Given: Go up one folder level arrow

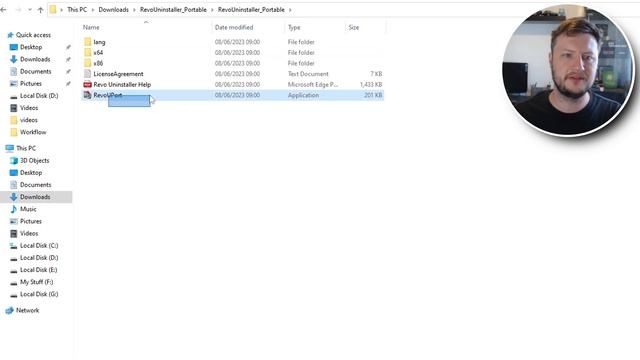Looking at the screenshot, I should tap(40, 10).
